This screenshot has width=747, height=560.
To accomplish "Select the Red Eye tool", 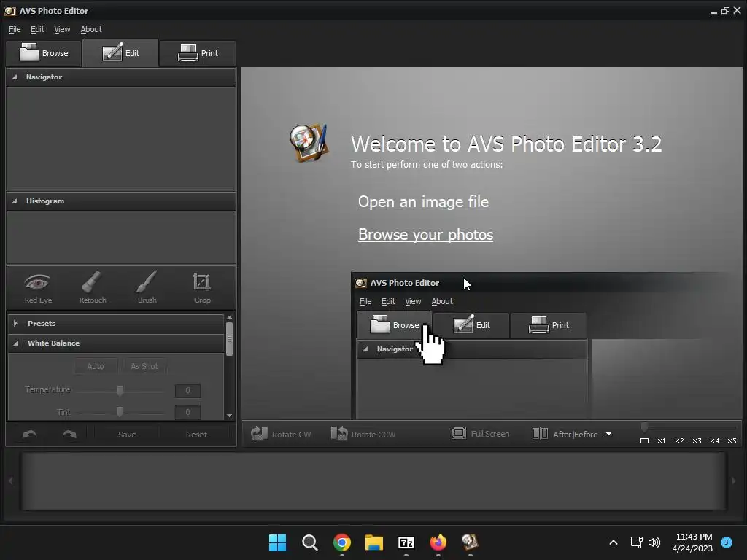I will coord(38,288).
